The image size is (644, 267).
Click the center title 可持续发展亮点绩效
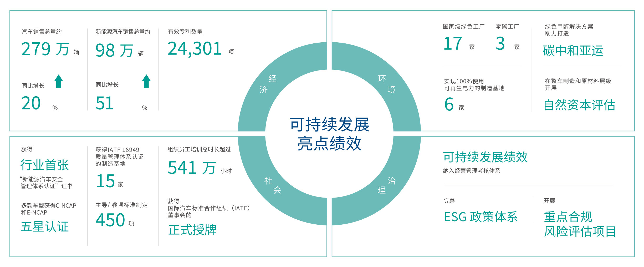(329, 134)
